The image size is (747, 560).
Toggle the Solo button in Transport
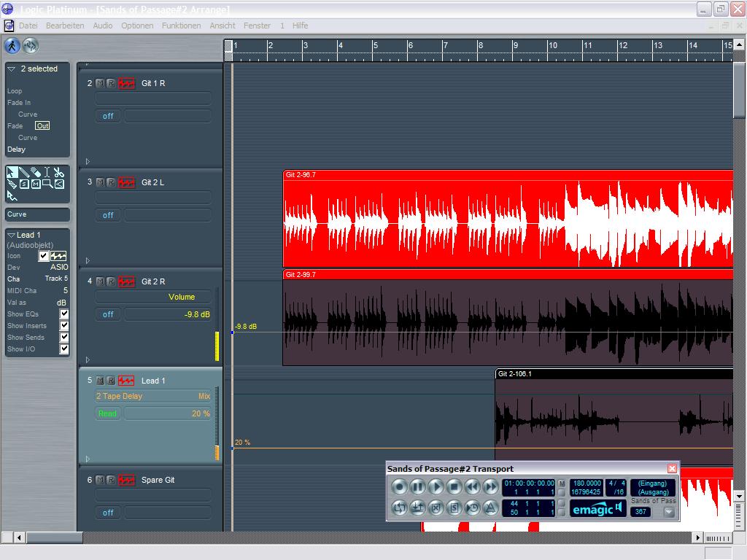pos(454,508)
